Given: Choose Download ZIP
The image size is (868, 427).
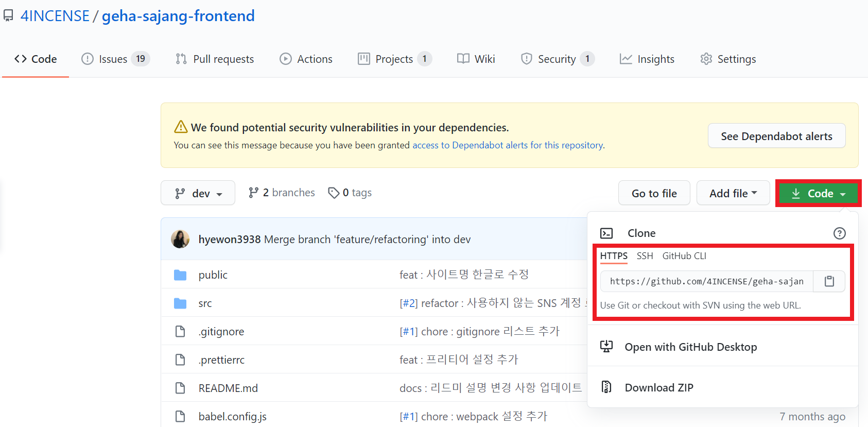Looking at the screenshot, I should tap(659, 387).
